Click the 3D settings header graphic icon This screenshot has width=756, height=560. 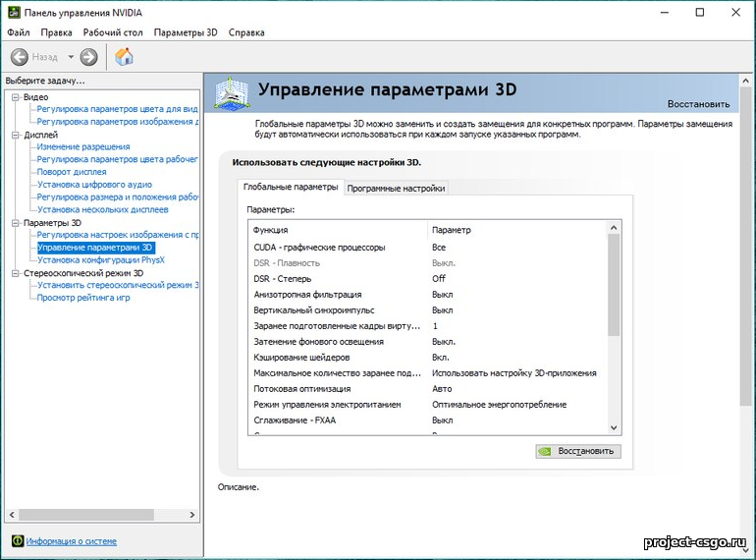[x=232, y=92]
